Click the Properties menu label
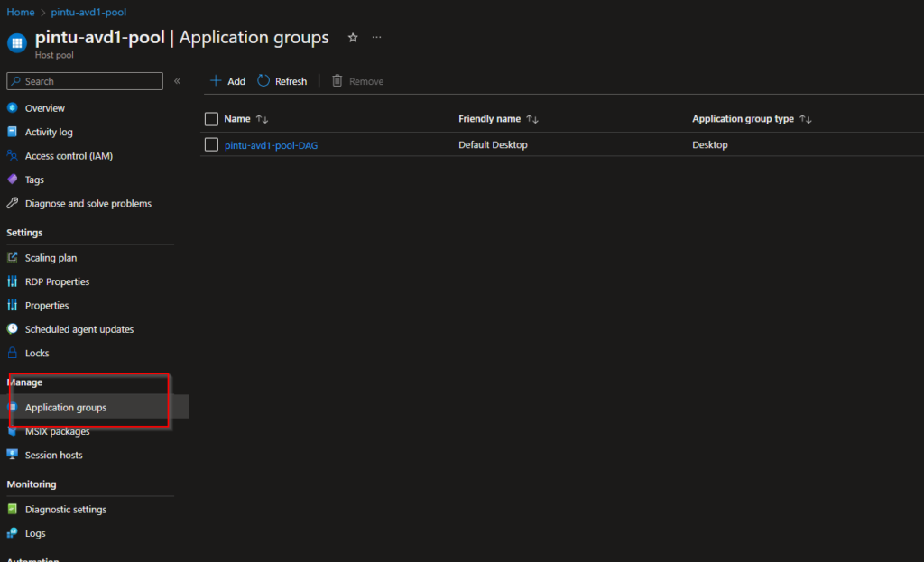This screenshot has width=924, height=562. coord(47,306)
